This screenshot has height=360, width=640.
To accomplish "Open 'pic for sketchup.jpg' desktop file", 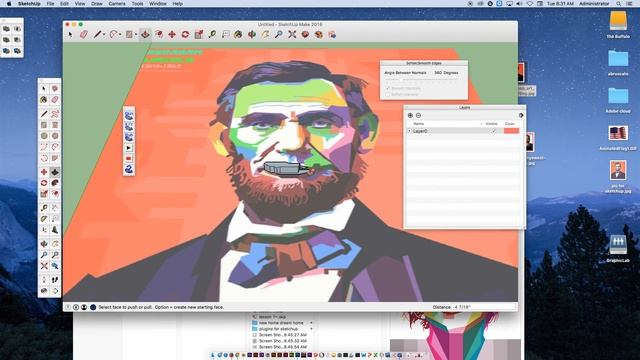I will tap(618, 176).
